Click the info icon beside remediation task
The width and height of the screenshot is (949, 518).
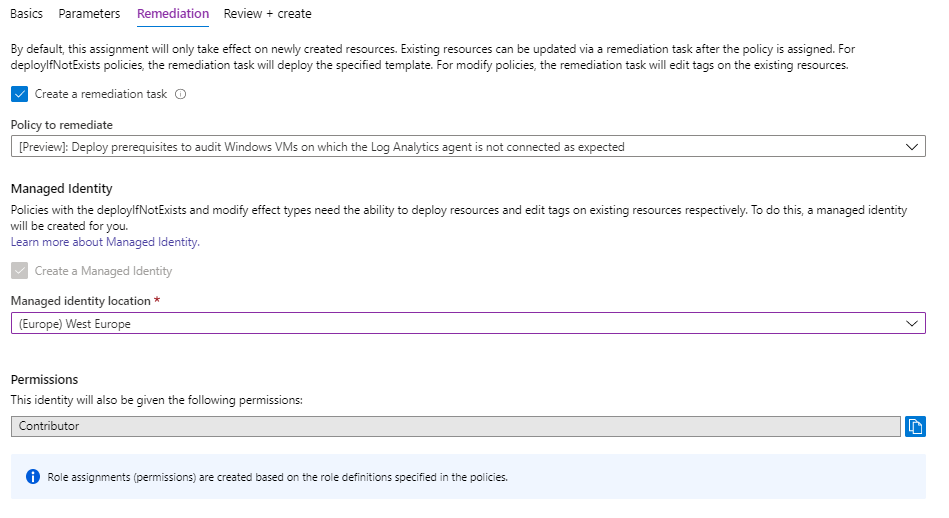(x=180, y=94)
